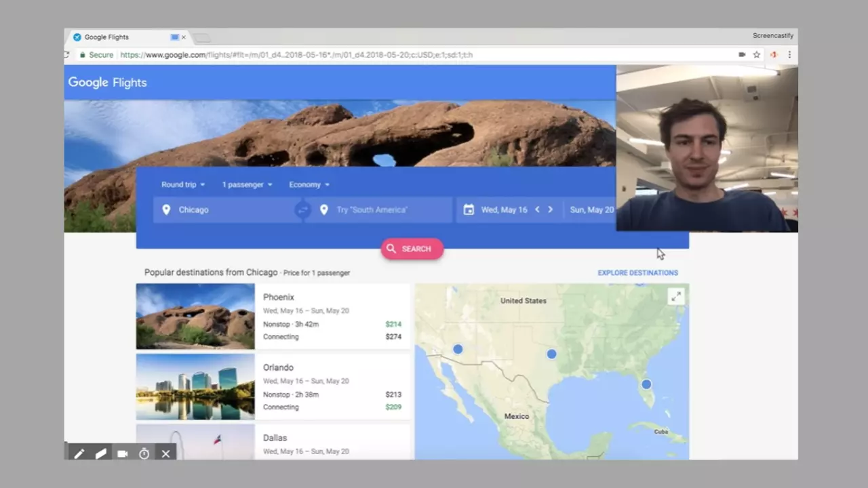Click the Chicago origin location pin
The height and width of the screenshot is (488, 868).
(x=166, y=210)
